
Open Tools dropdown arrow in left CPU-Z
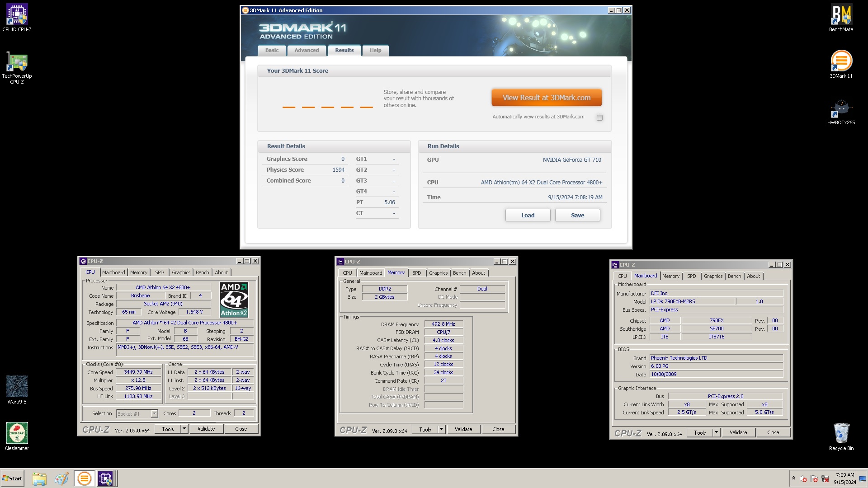(x=184, y=429)
